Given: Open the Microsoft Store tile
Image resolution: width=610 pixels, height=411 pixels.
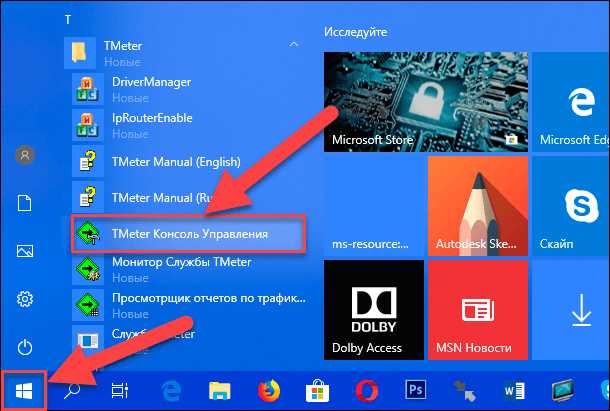Looking at the screenshot, I should (x=426, y=102).
